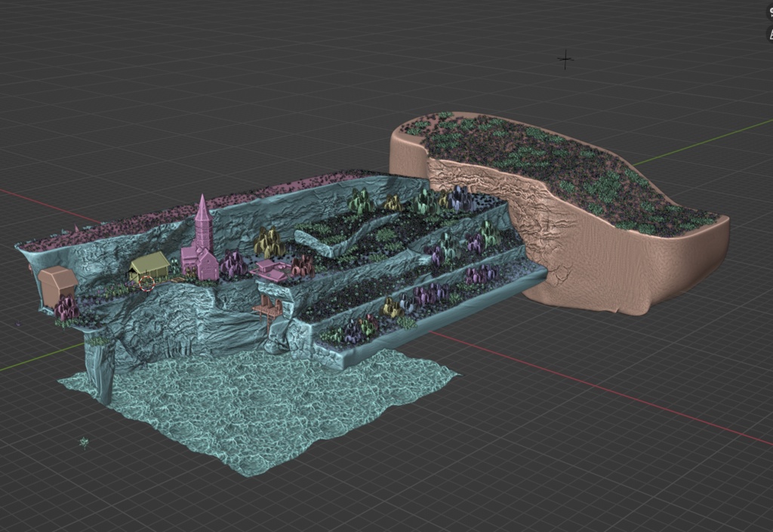Click the partially visible camera view icon
The height and width of the screenshot is (532, 773).
(771, 11)
